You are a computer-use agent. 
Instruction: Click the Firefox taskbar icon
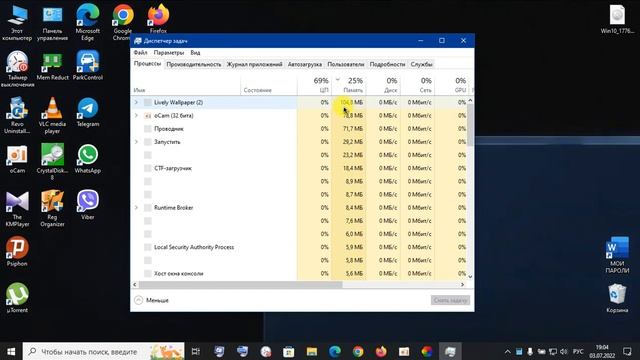[x=381, y=351]
